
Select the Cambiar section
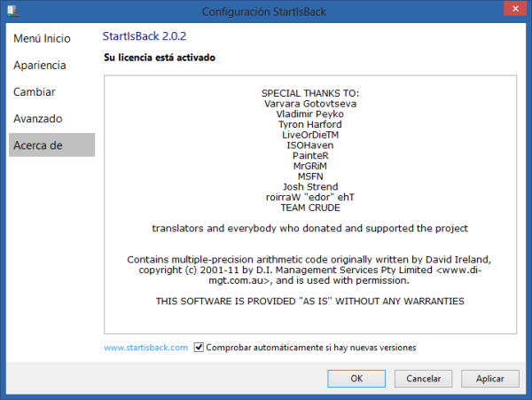(x=35, y=92)
